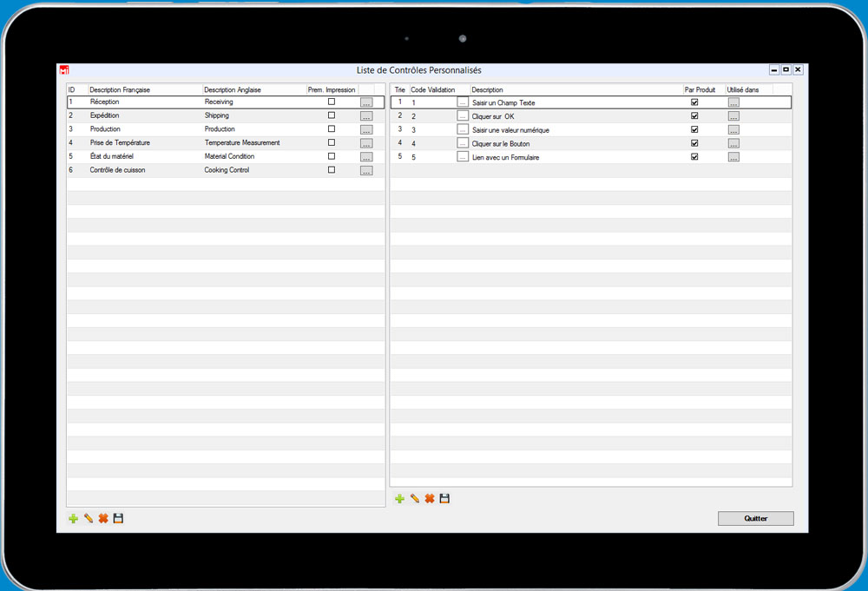Screen dimensions: 868x591
Task: Select the Expédition row text
Action: tap(105, 115)
